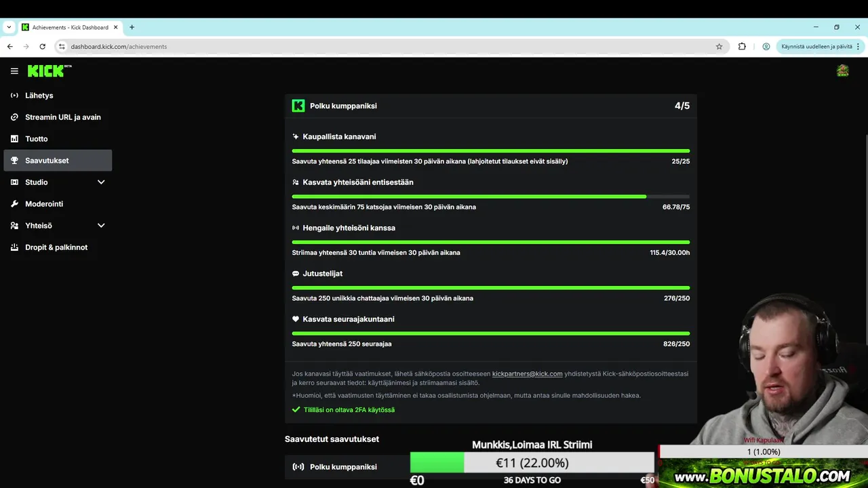The width and height of the screenshot is (868, 488).
Task: Click the Kaupallista kanavani progress bar
Action: click(x=491, y=150)
